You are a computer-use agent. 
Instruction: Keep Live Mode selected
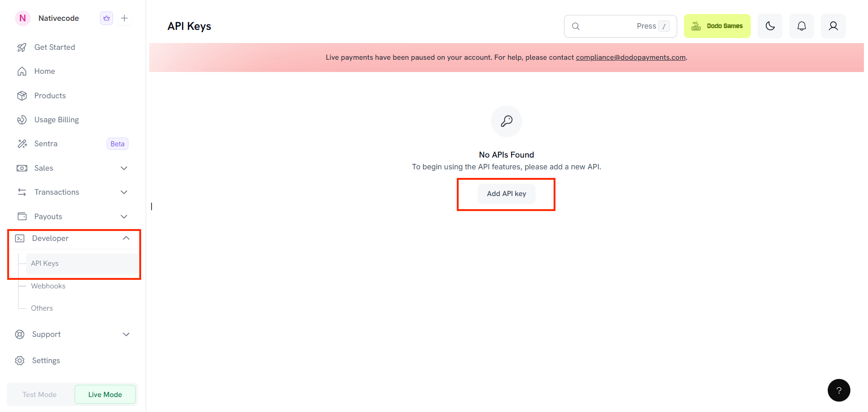pyautogui.click(x=105, y=394)
